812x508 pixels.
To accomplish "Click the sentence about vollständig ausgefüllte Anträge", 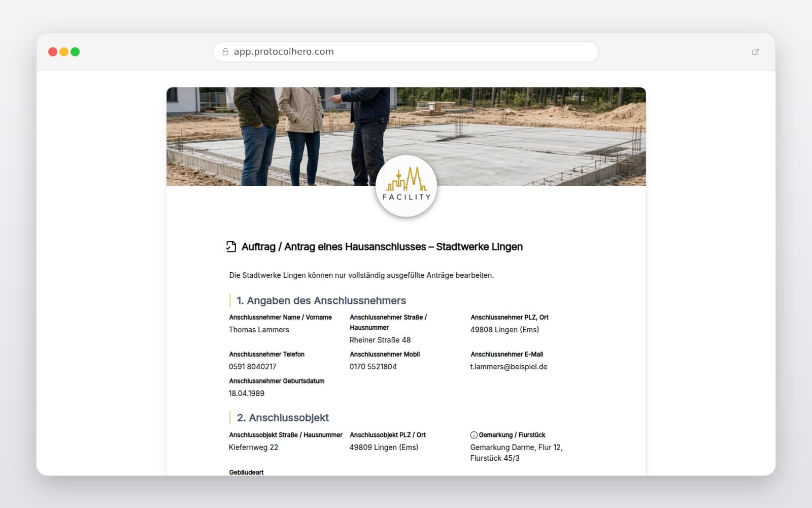I will (x=361, y=275).
